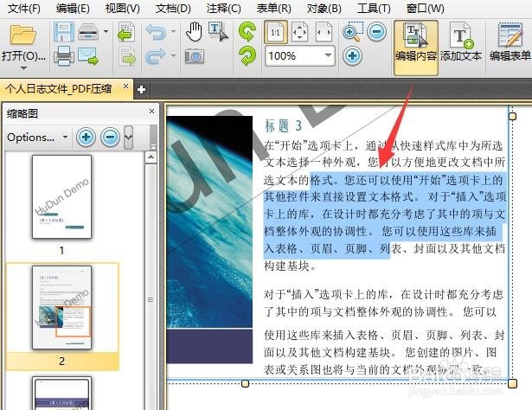
Task: Click the thumbnail panel scrollbar grip
Action: pyautogui.click(x=151, y=300)
